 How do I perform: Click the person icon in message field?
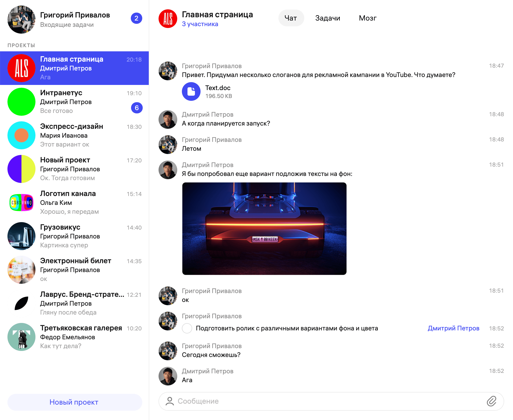[170, 401]
